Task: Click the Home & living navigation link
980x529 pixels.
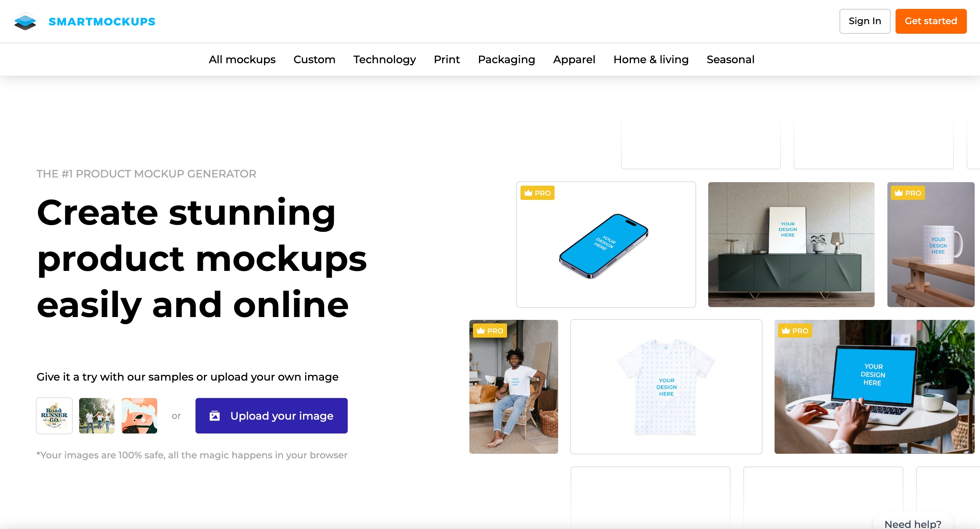Action: pos(651,59)
